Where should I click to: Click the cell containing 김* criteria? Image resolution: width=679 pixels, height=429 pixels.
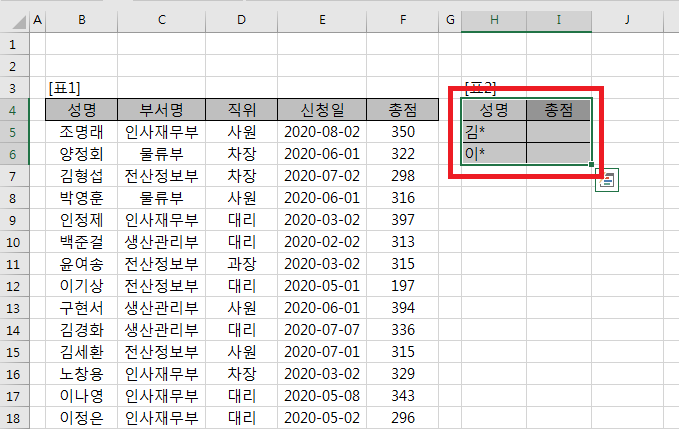(x=494, y=131)
